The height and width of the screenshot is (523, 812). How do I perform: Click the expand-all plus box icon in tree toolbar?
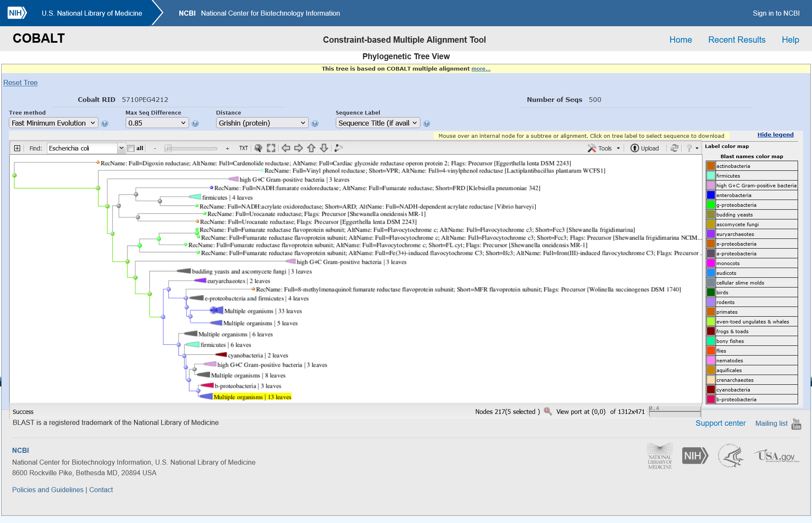17,148
